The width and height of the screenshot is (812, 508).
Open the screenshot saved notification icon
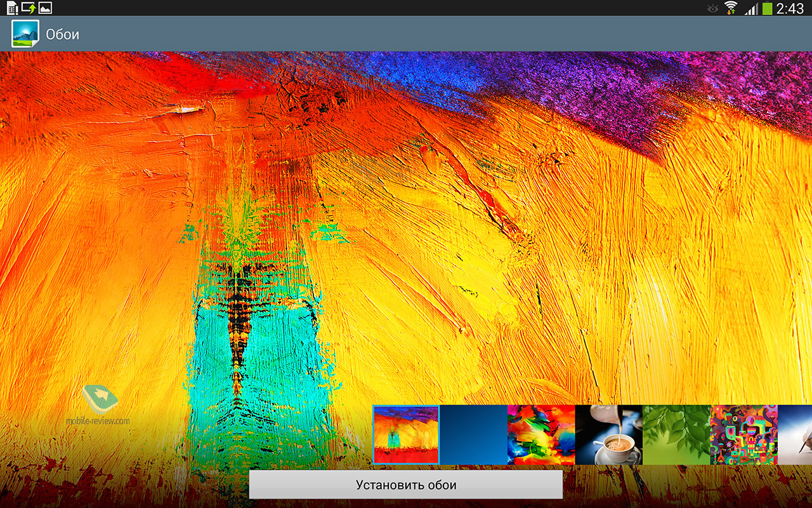tap(45, 8)
